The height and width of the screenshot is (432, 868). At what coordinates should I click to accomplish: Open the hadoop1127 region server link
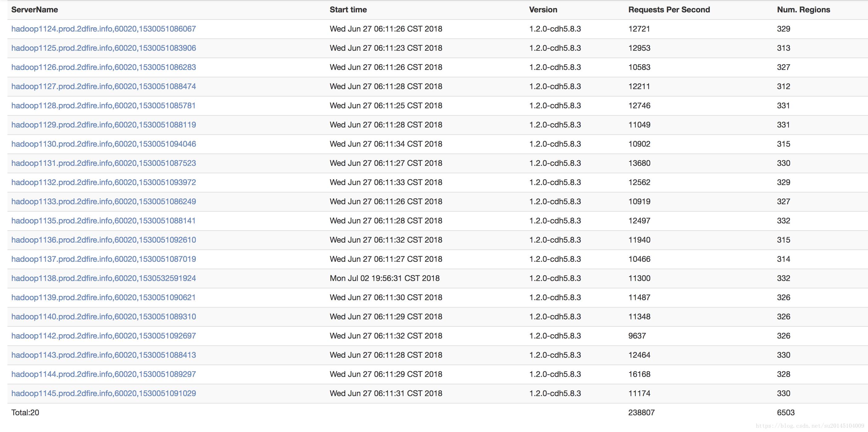[103, 87]
